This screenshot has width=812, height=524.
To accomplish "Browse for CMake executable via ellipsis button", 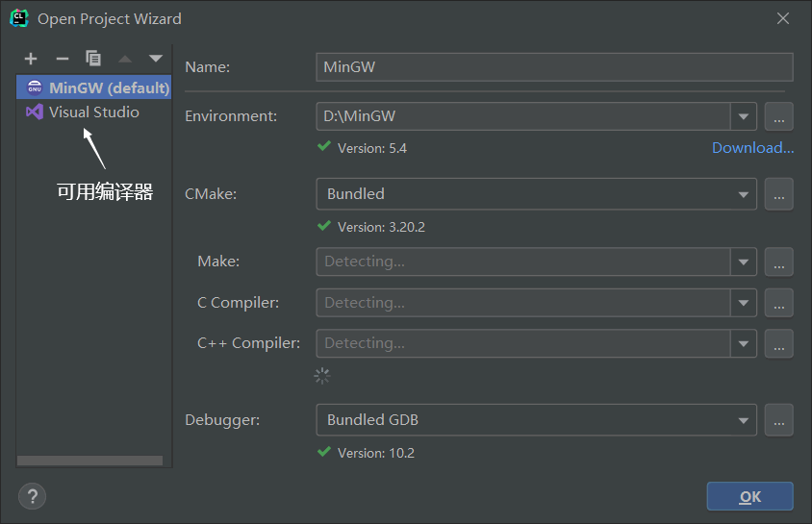I will 779,194.
